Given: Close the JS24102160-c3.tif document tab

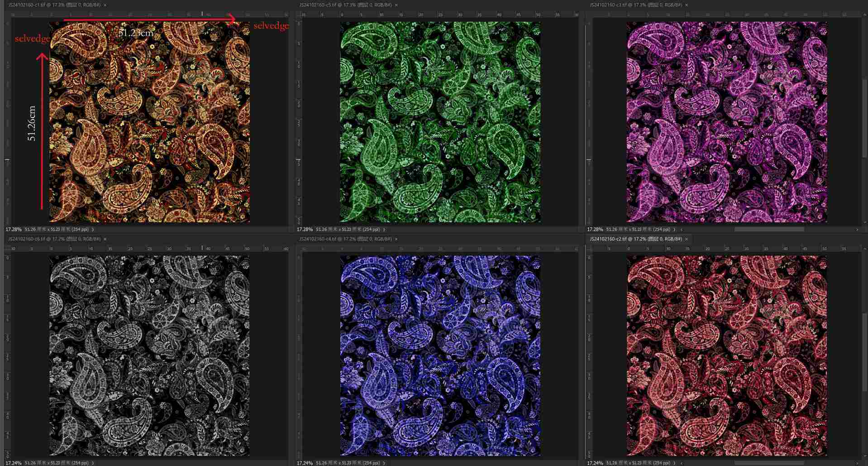Looking at the screenshot, I should point(687,5).
